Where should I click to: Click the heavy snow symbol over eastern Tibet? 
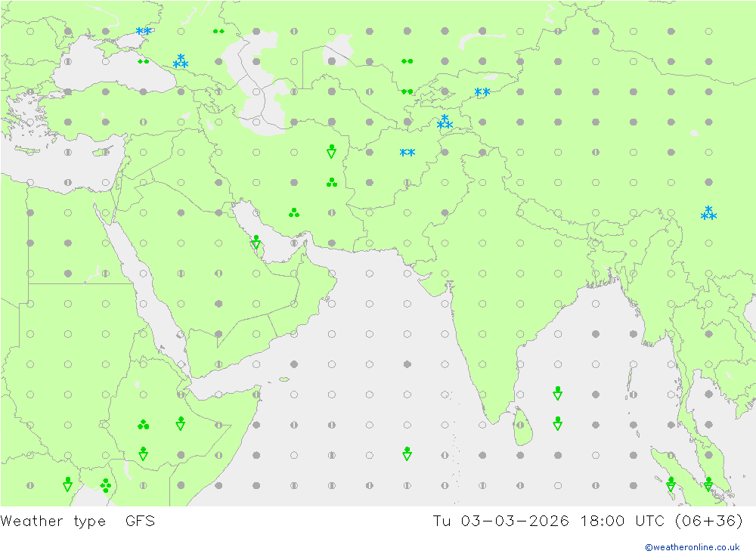pos(708,212)
